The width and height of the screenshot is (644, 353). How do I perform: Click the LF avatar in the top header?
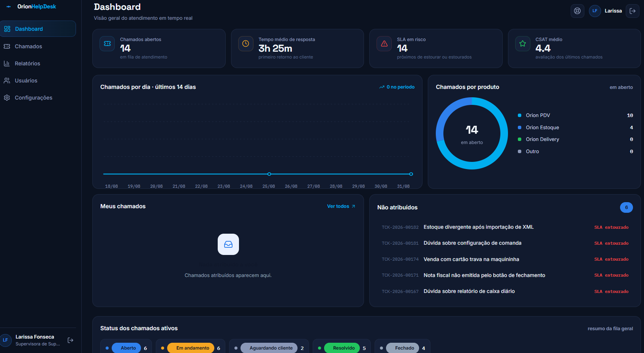tap(595, 11)
